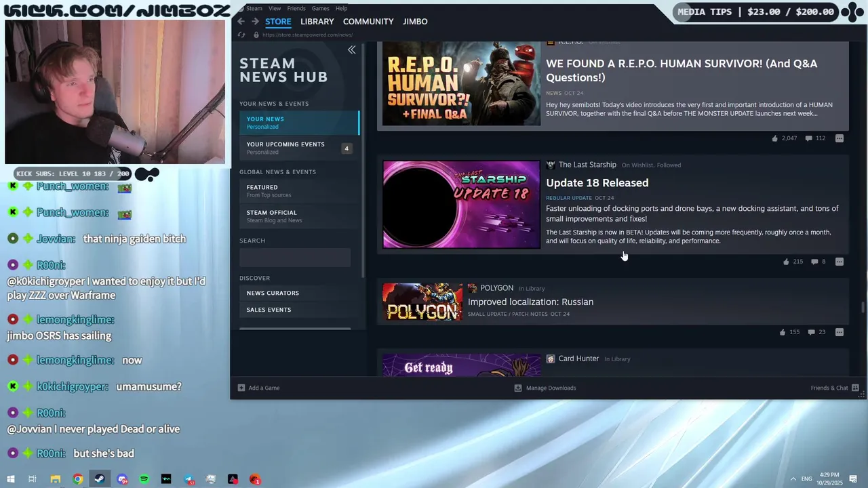Open Card Hunter Get ready thumbnail
The height and width of the screenshot is (488, 868).
click(461, 365)
